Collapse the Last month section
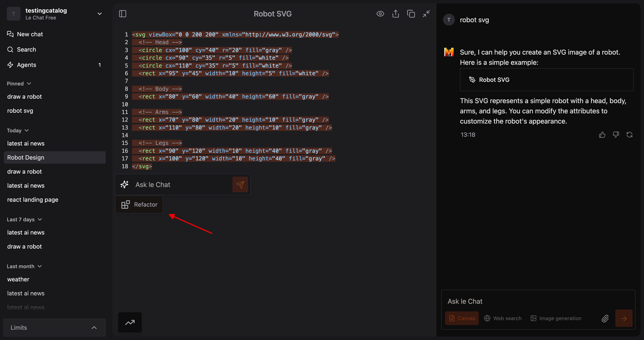The image size is (644, 340). point(24,266)
